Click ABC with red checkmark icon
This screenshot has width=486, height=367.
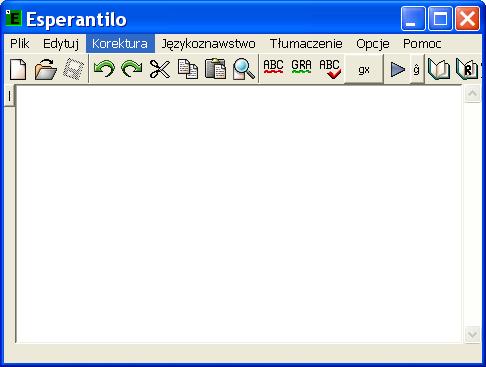(330, 69)
